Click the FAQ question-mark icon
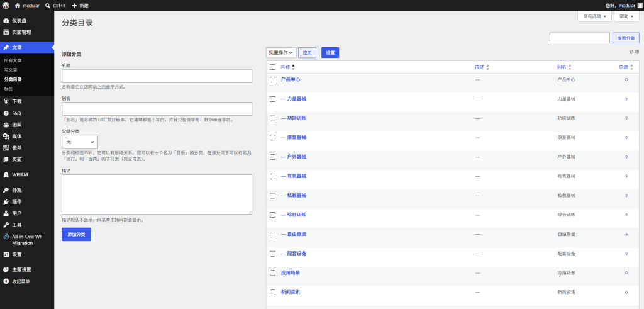 pyautogui.click(x=6, y=113)
